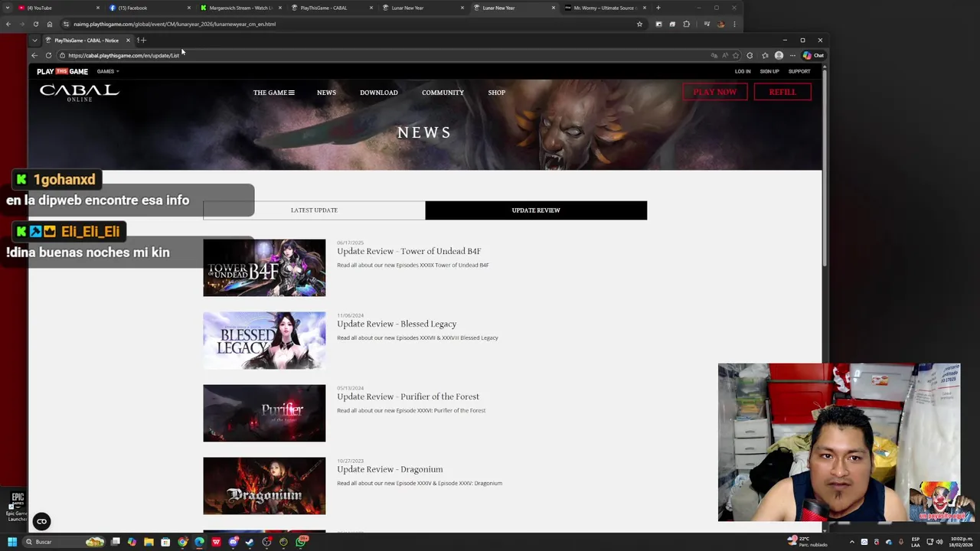Open Update Review - Dragonium
The image size is (980, 551).
[x=390, y=469]
